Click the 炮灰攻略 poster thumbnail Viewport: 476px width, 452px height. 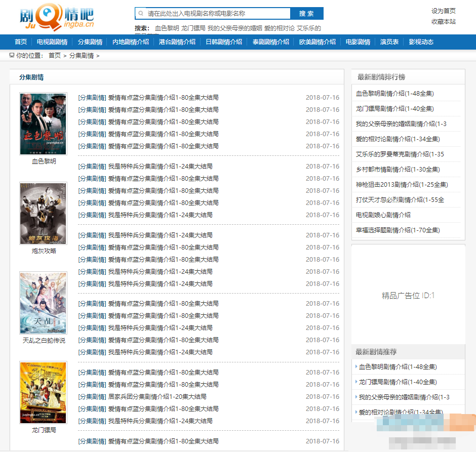43,213
